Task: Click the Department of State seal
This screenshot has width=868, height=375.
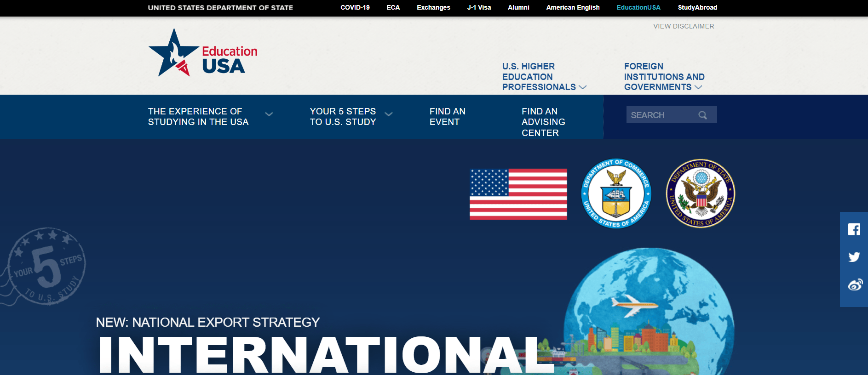Action: 700,193
